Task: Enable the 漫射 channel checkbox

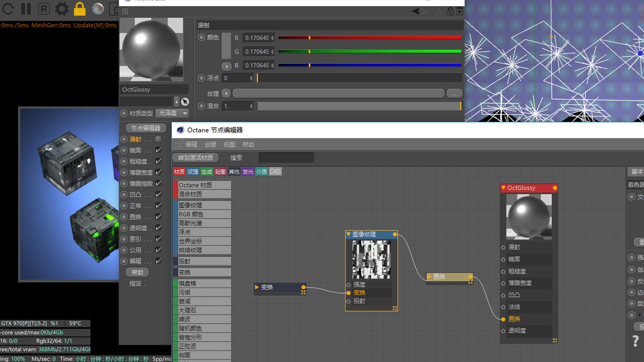Action: (x=158, y=139)
